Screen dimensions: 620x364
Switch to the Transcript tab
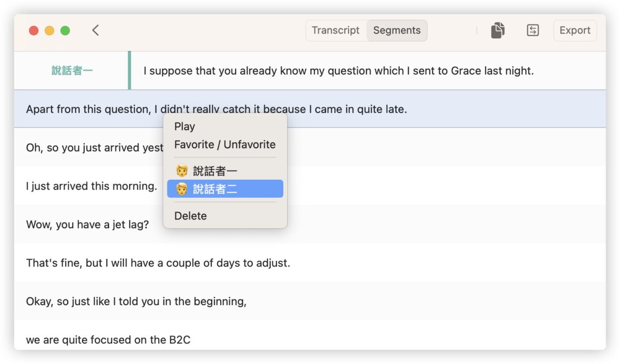(x=336, y=30)
